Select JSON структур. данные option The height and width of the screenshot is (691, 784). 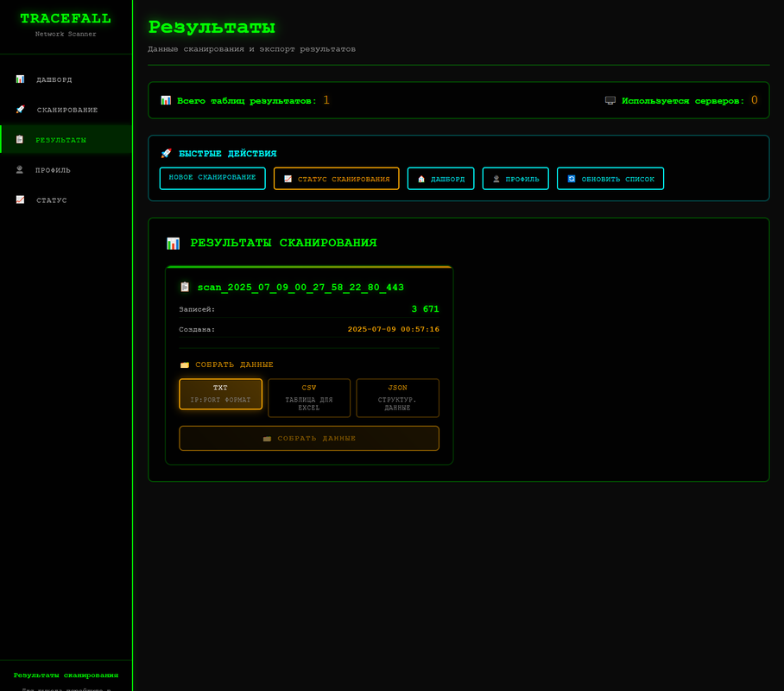point(397,398)
